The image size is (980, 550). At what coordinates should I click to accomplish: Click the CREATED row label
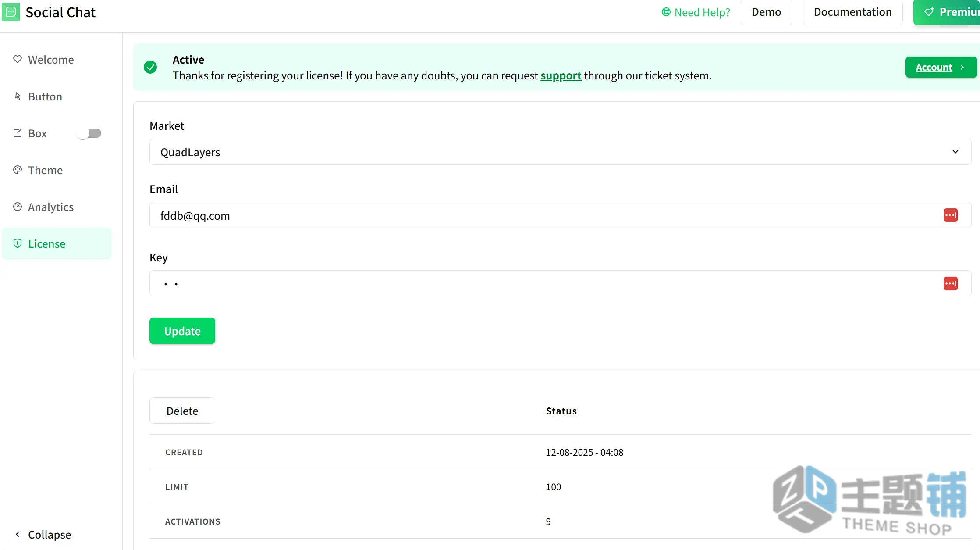(x=184, y=452)
